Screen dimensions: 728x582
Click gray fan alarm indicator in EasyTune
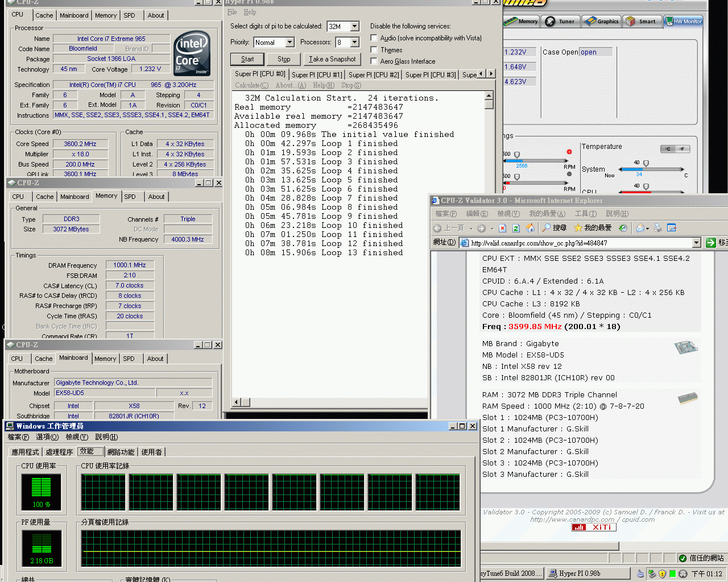pos(569,174)
